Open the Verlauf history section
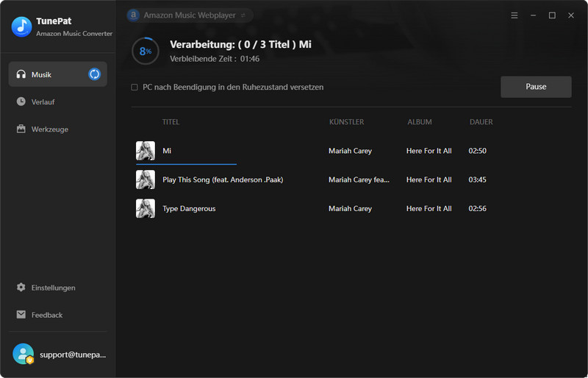This screenshot has height=378, width=588. click(x=58, y=101)
